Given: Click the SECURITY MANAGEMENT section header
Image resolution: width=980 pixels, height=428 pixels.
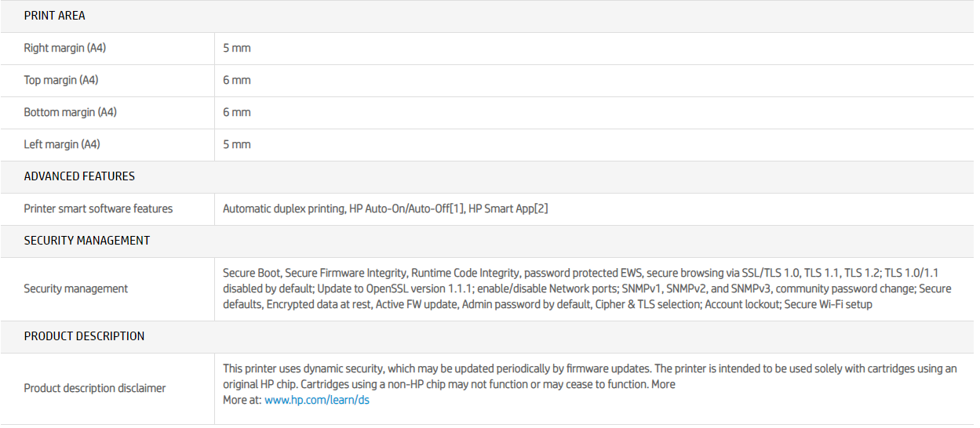Looking at the screenshot, I should pos(87,241).
